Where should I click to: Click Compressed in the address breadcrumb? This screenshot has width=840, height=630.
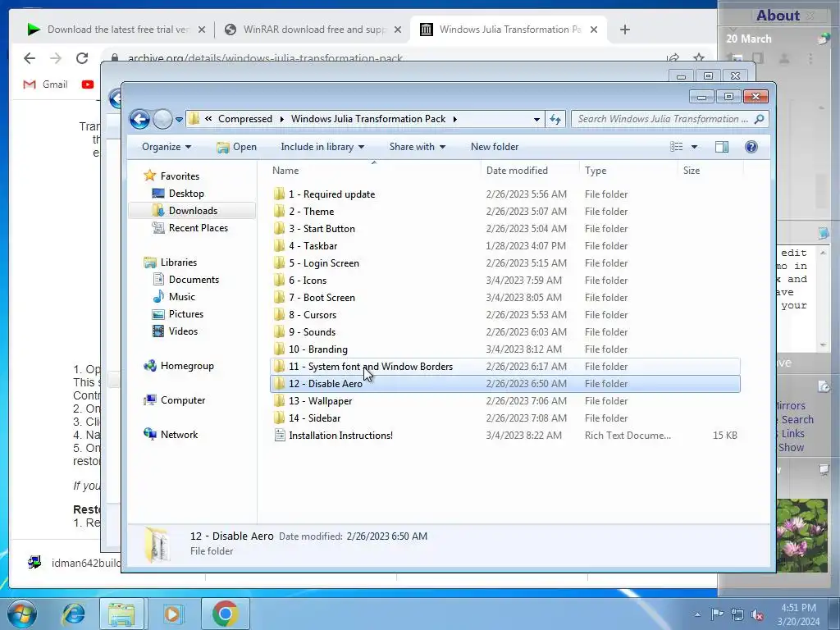244,119
